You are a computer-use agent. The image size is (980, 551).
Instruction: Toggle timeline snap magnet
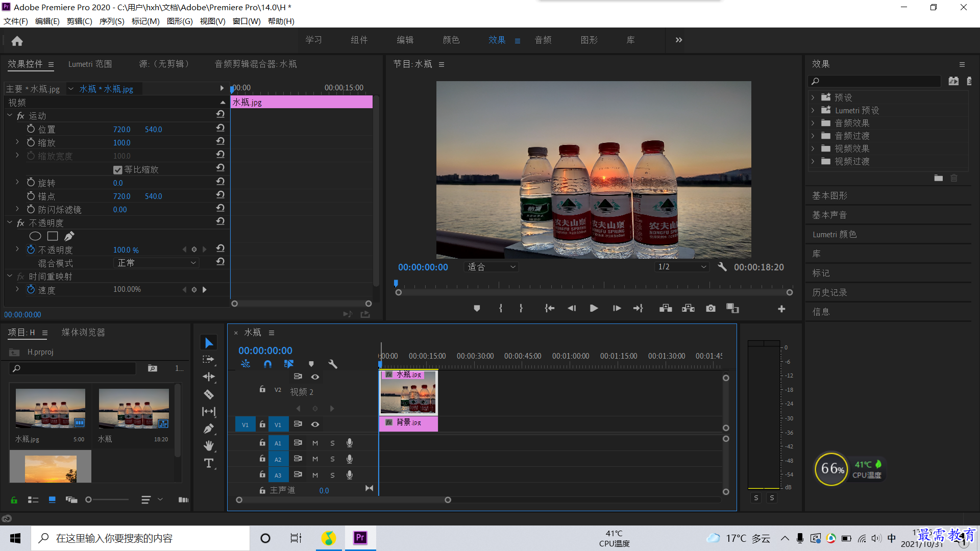(x=267, y=364)
